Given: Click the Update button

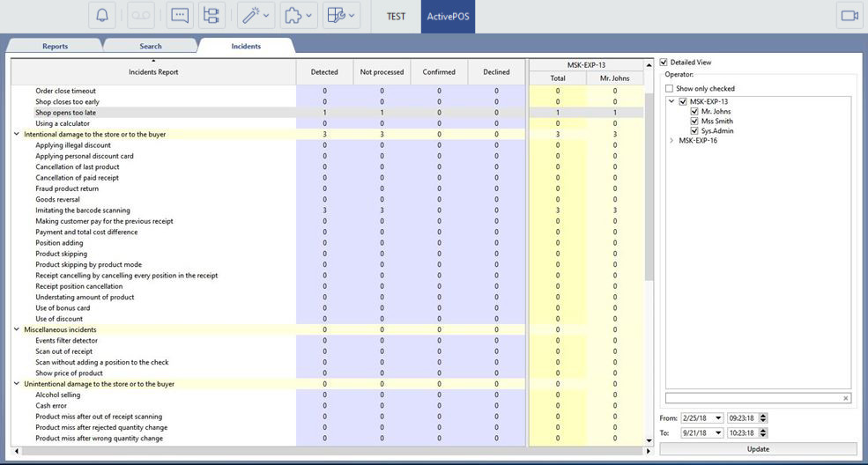Looking at the screenshot, I should pos(758,449).
